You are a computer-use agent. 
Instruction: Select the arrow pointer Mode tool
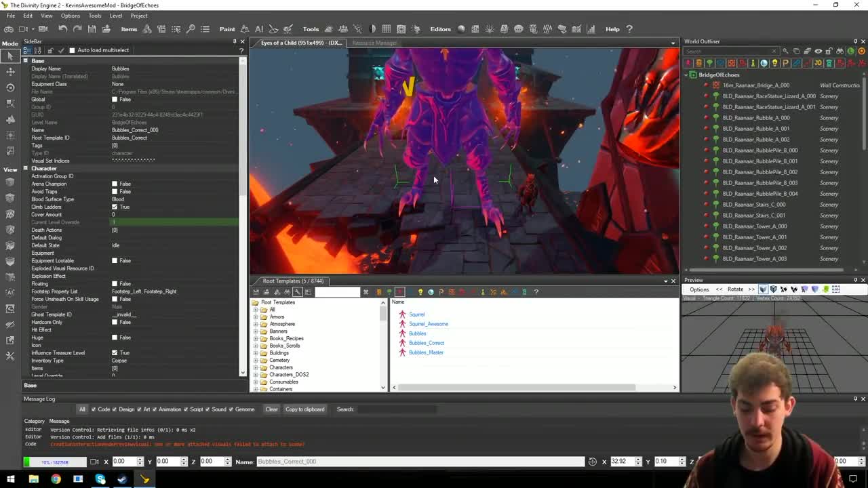[10, 56]
